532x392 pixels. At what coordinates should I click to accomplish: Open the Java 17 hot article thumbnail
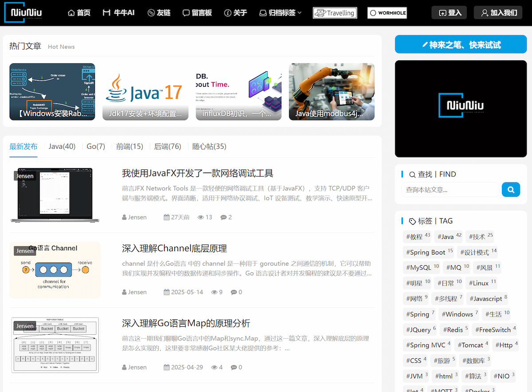pyautogui.click(x=145, y=92)
